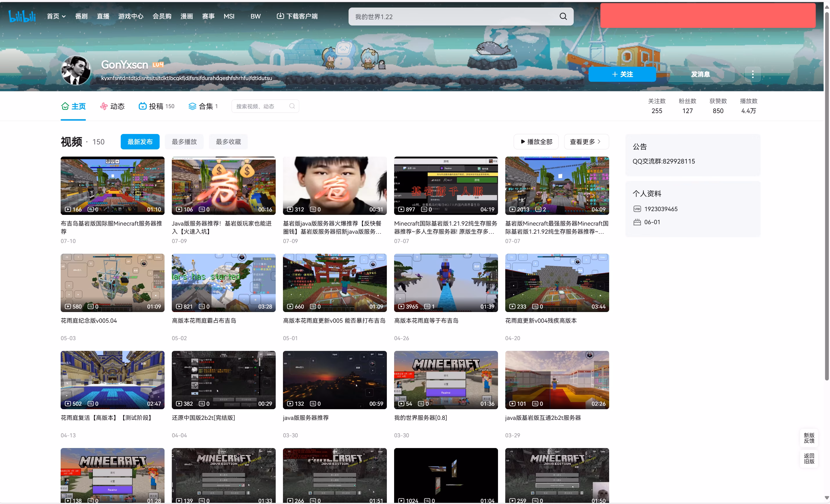Open the 高版本花雨庭等于布吉岛 video thumbnail
Viewport: 830px width, 504px height.
[x=446, y=282]
